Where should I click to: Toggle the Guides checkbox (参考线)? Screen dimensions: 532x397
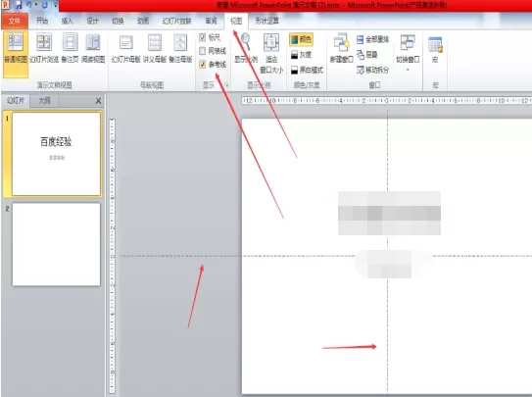click(203, 65)
